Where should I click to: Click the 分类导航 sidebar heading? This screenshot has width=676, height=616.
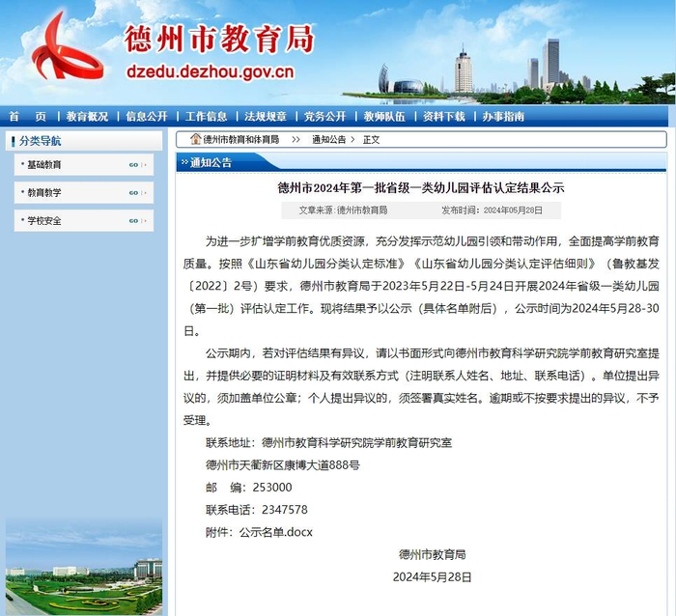(41, 141)
